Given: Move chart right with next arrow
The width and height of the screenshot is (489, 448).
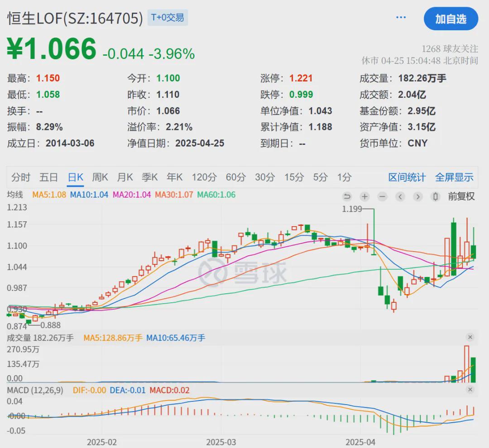Looking at the screenshot, I should click(x=418, y=196).
